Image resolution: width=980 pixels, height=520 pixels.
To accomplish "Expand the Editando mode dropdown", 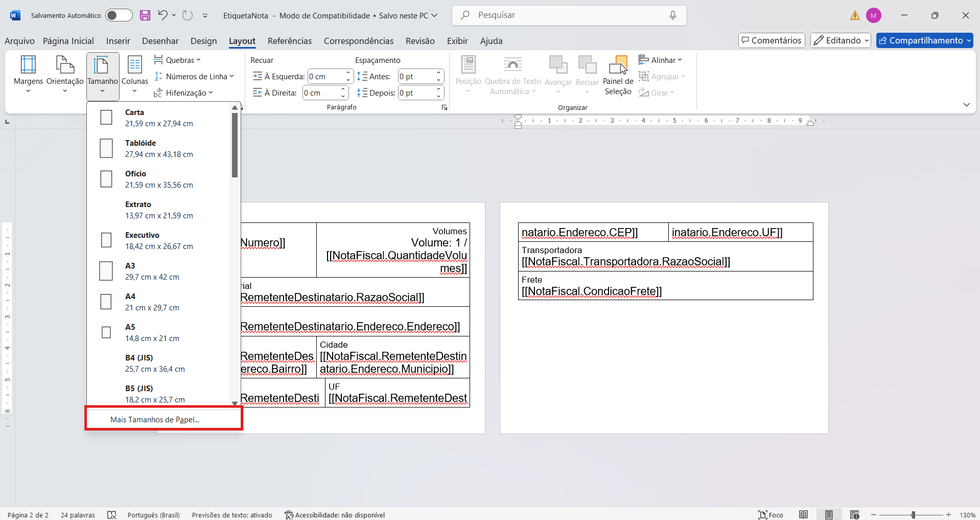I will pos(841,40).
